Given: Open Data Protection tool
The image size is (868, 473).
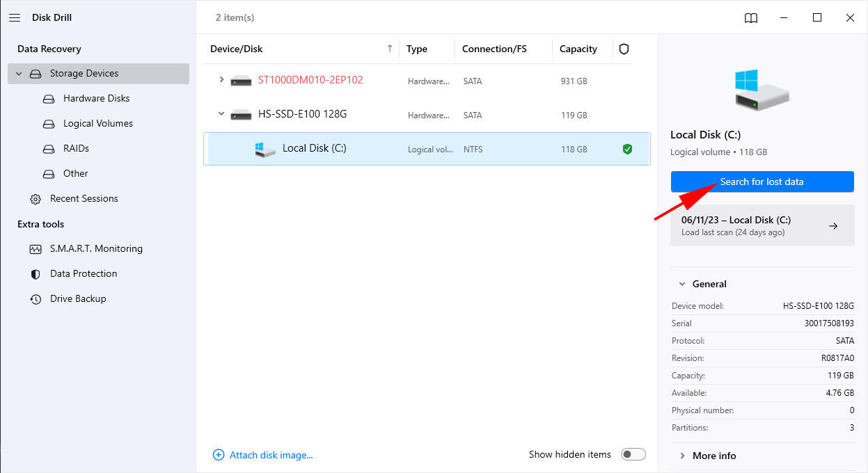Looking at the screenshot, I should tap(84, 273).
